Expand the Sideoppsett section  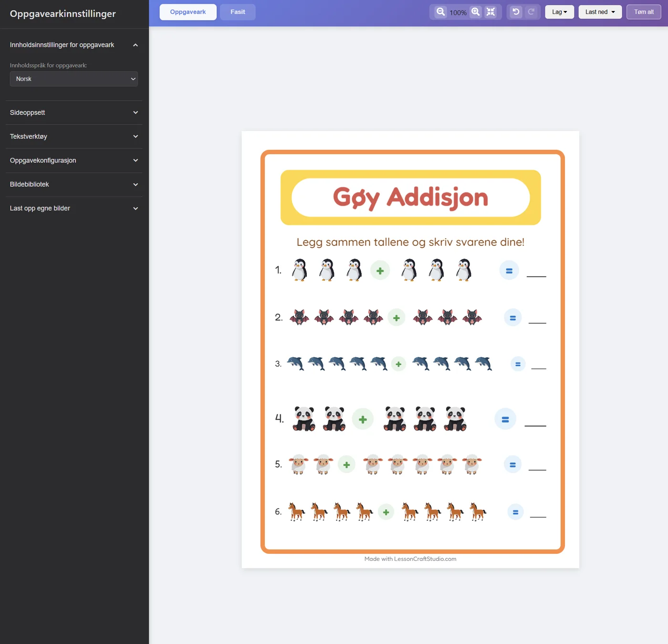(74, 113)
